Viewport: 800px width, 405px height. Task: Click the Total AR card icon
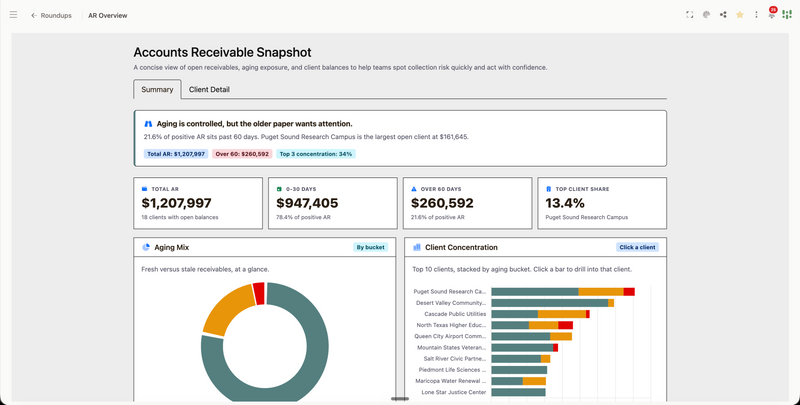pyautogui.click(x=144, y=189)
